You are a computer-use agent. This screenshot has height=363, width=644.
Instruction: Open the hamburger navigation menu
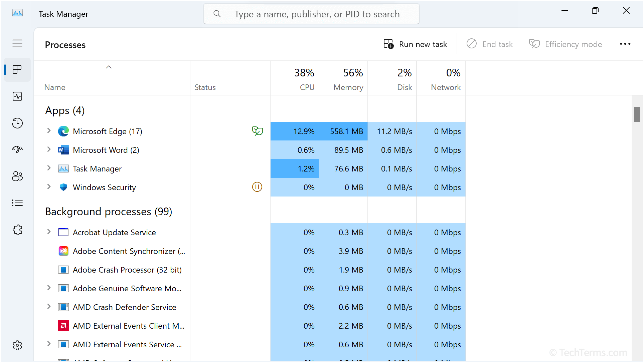(17, 43)
